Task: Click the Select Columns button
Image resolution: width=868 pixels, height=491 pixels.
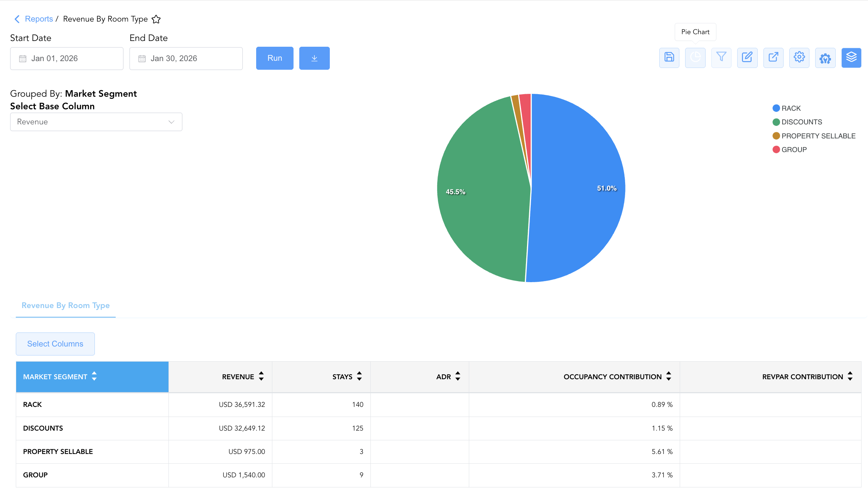Action: [x=55, y=344]
